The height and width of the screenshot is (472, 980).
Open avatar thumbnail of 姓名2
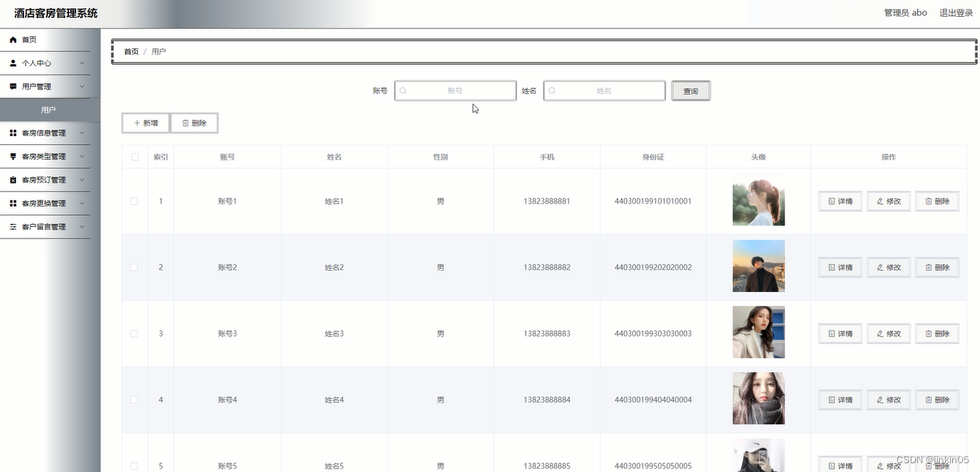tap(759, 266)
